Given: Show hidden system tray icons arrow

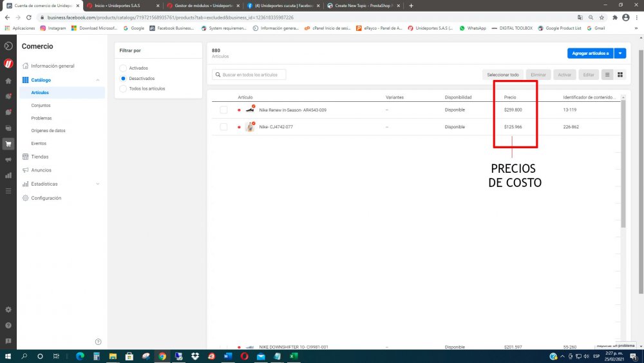Looking at the screenshot, I should tap(562, 356).
